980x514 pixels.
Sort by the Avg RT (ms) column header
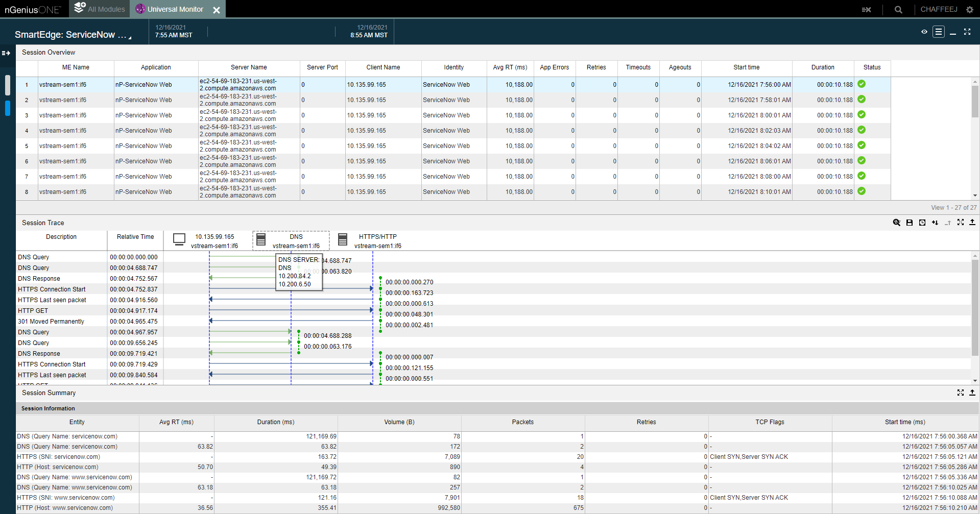pos(510,67)
